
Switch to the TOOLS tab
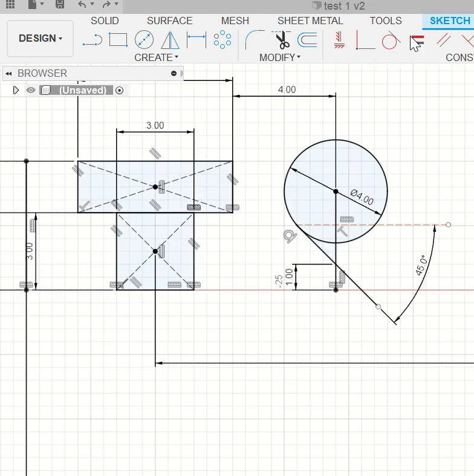(x=386, y=21)
